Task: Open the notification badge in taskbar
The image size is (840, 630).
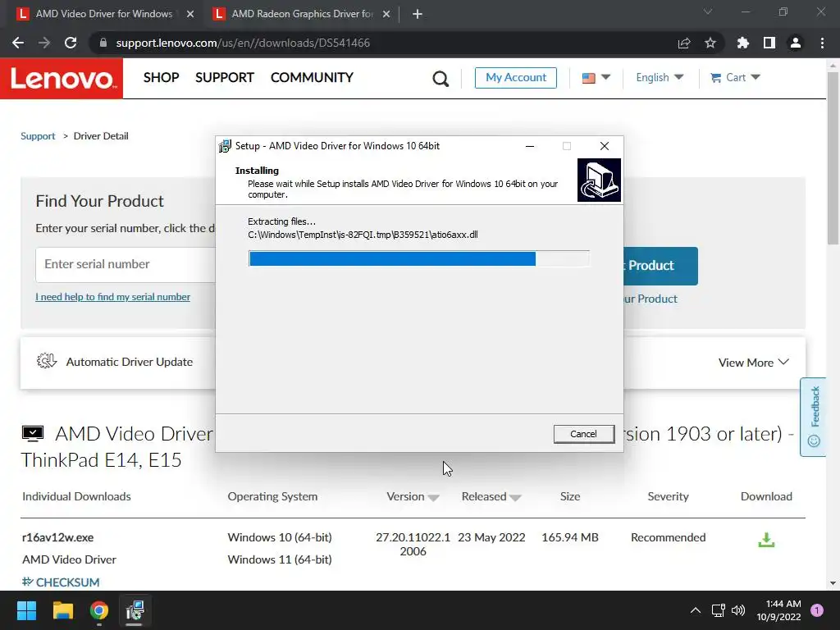Action: (817, 610)
